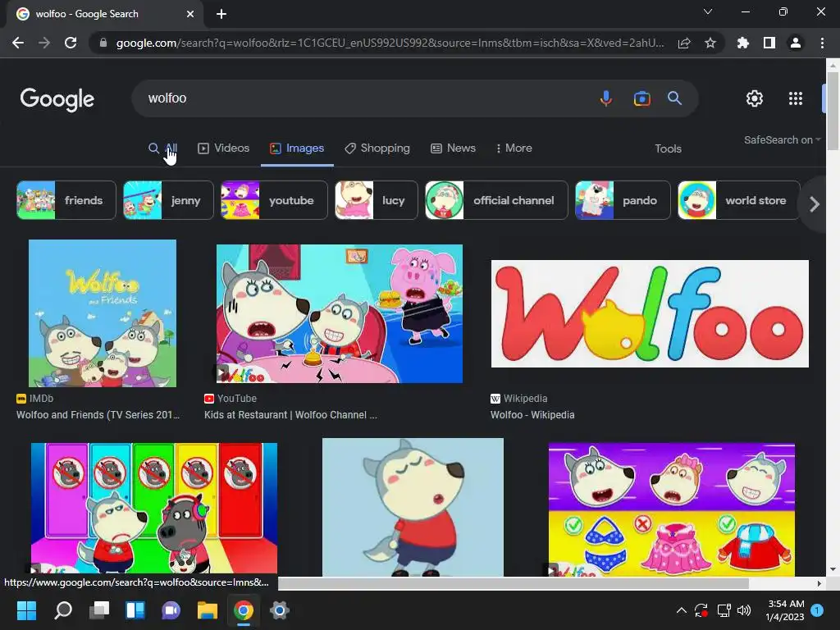Reload the page with refresh icon

(71, 43)
